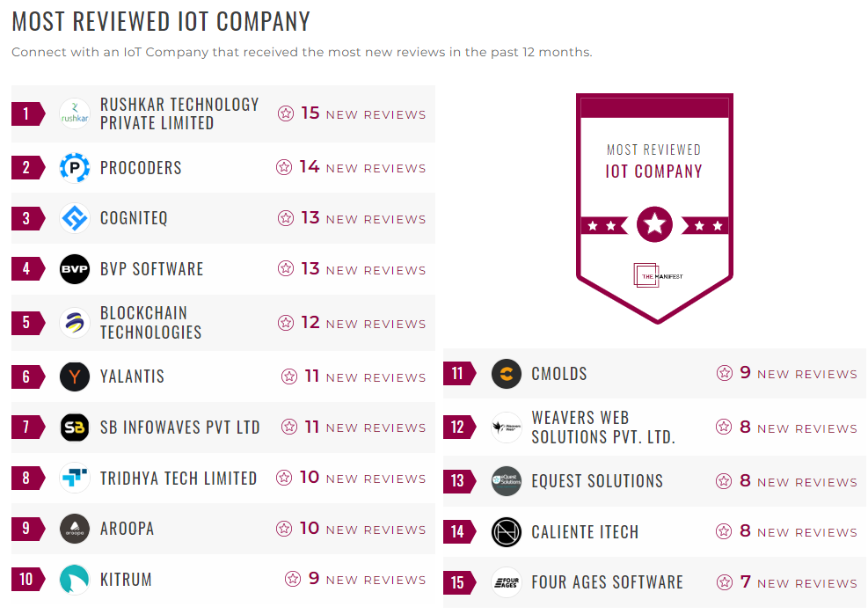Click the rank 1 number ribbon
The image size is (868, 614).
(27, 114)
